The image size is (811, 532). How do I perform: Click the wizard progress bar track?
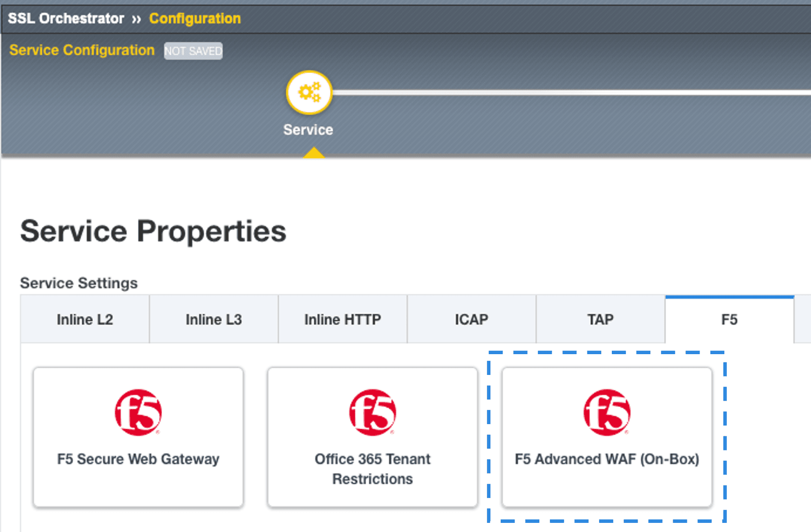click(x=558, y=92)
